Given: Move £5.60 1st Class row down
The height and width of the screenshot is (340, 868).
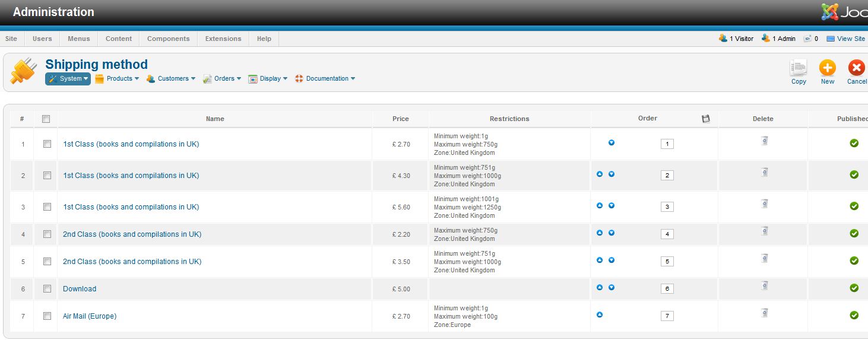Looking at the screenshot, I should (612, 205).
